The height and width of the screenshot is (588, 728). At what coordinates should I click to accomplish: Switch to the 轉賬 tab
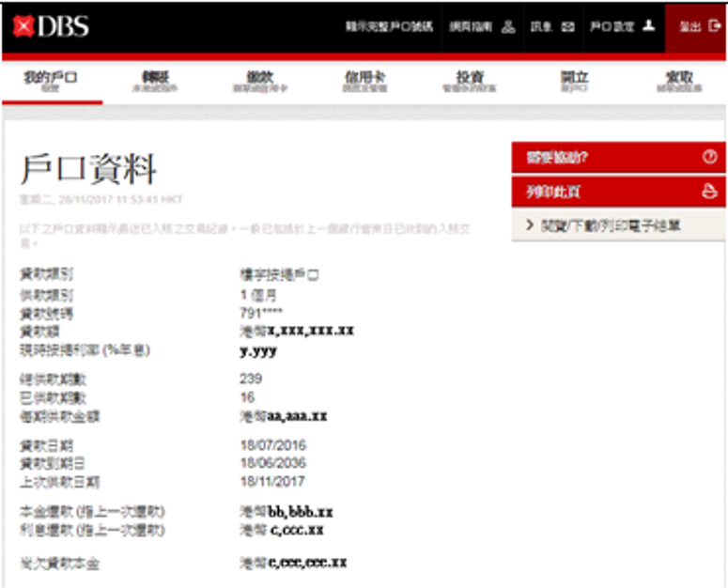tap(155, 82)
